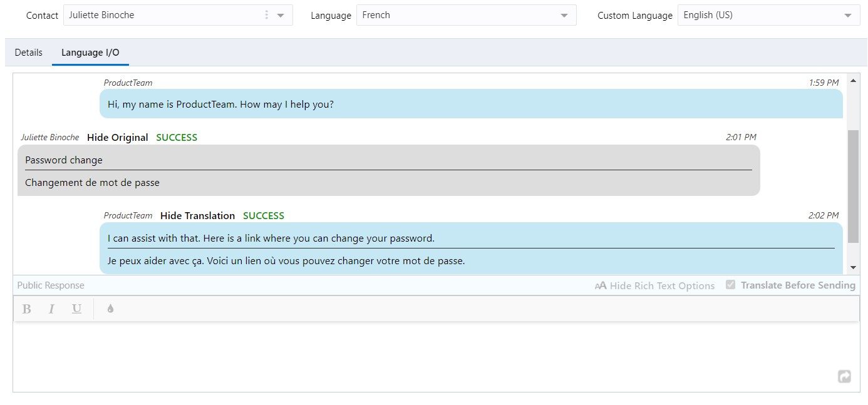Screen dimensions: 868x405
Task: Click the AA rich text icon
Action: coord(601,285)
